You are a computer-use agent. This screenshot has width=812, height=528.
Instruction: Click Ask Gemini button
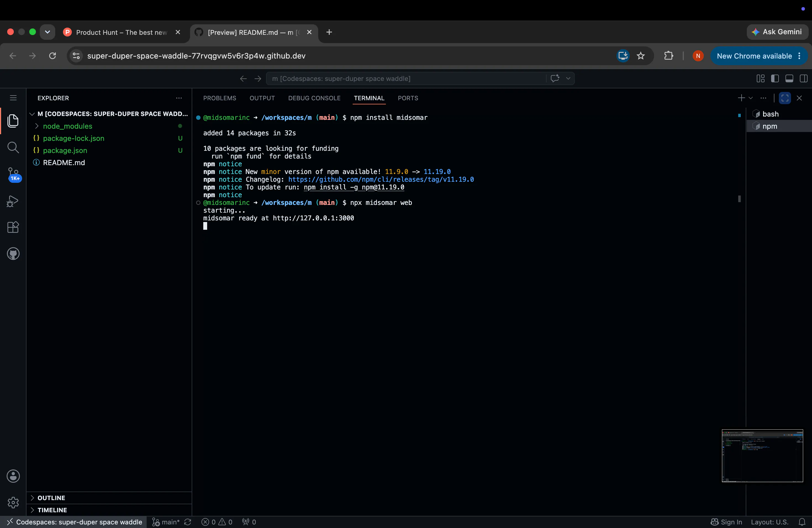(777, 32)
